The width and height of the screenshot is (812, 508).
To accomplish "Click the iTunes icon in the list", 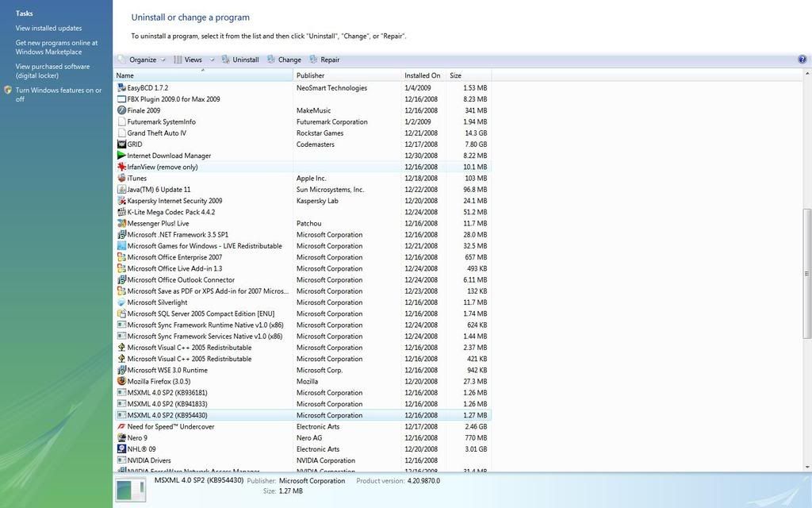I will click(121, 178).
